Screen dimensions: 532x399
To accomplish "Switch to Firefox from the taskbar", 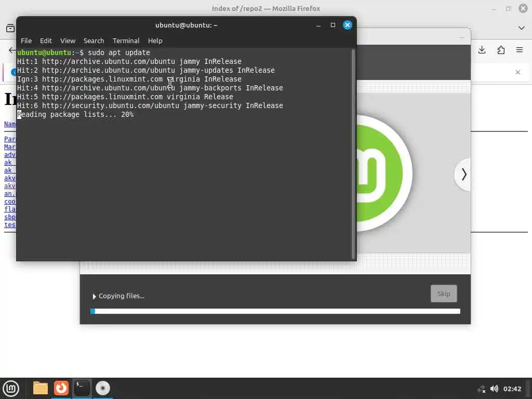I will coord(61,388).
